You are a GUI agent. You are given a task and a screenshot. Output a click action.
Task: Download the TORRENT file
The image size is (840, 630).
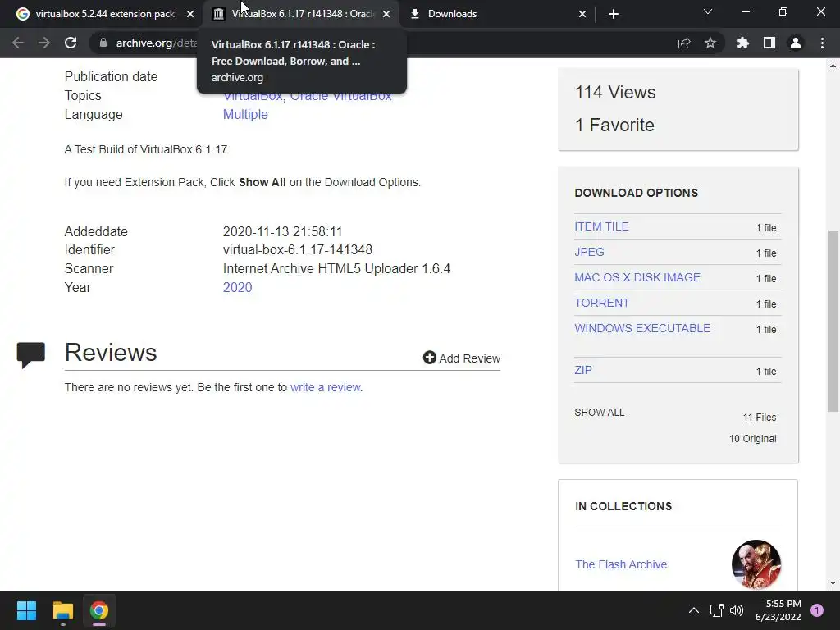(601, 303)
